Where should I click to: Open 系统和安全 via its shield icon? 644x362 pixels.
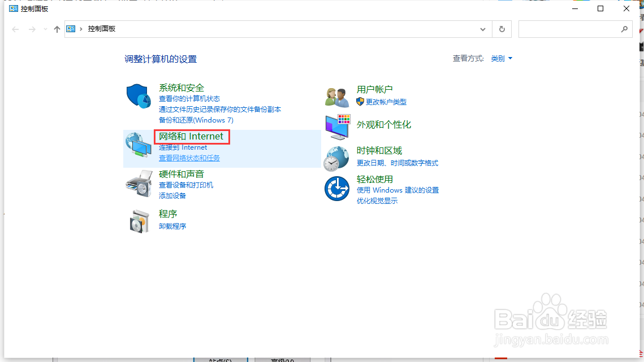pyautogui.click(x=138, y=96)
